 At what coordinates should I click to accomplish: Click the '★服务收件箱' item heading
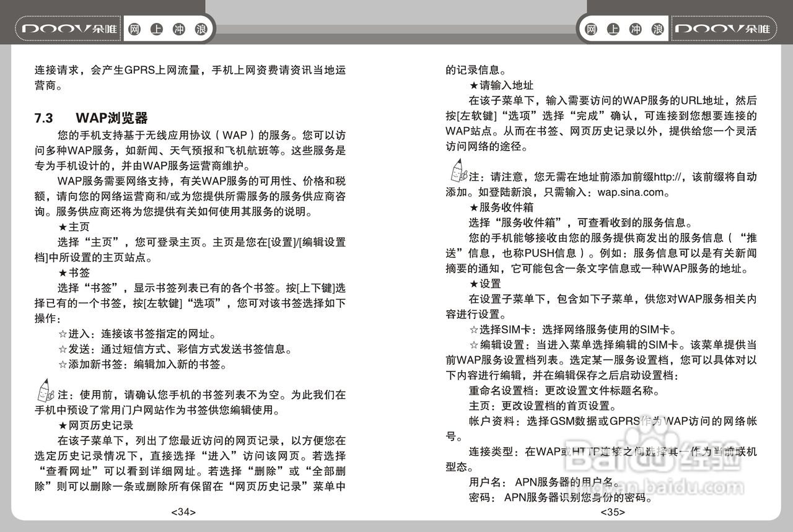point(501,207)
